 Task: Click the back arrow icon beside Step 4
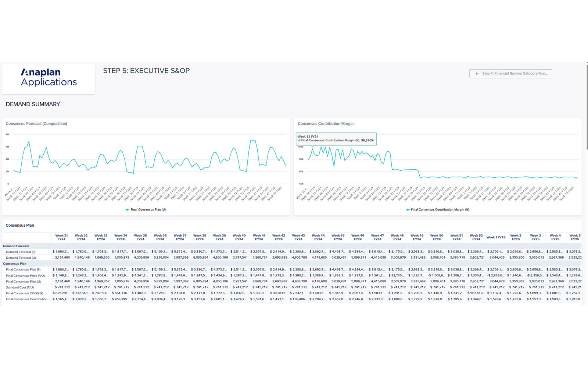coord(477,74)
